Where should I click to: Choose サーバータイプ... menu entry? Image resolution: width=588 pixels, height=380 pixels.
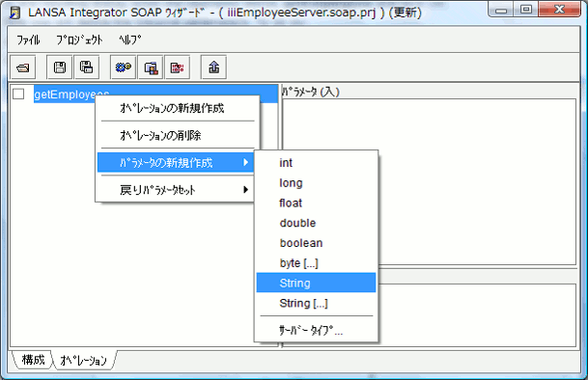tap(316, 330)
